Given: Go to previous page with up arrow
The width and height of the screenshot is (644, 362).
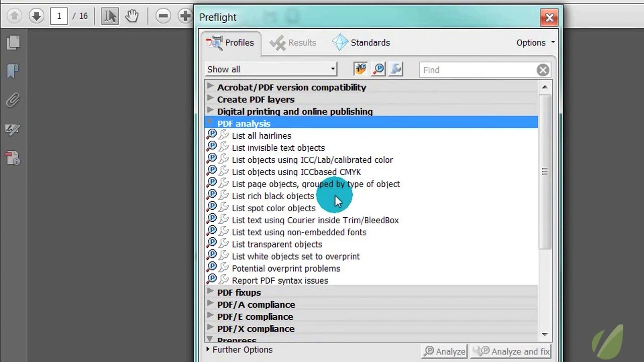Looking at the screenshot, I should 14,16.
